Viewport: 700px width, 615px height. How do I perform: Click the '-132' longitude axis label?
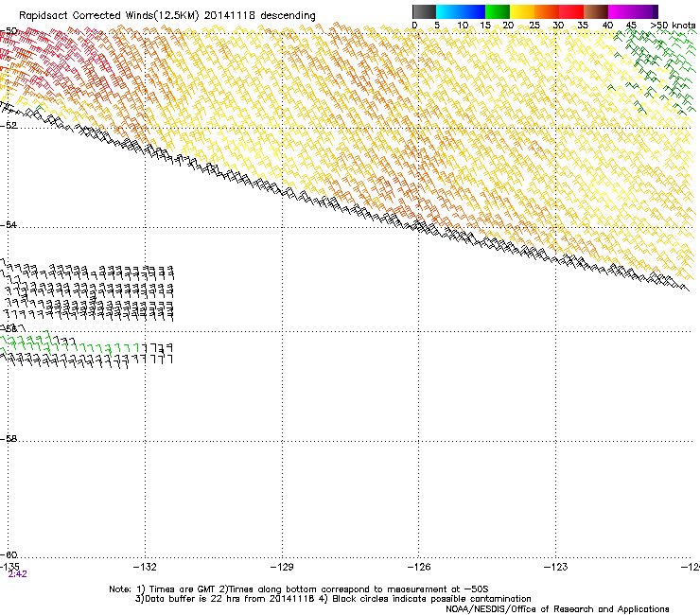click(x=145, y=567)
